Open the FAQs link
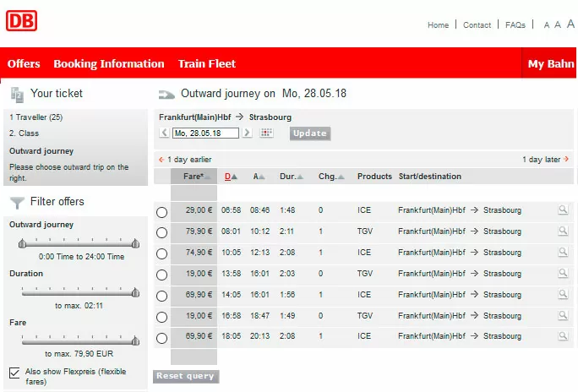 tap(515, 25)
